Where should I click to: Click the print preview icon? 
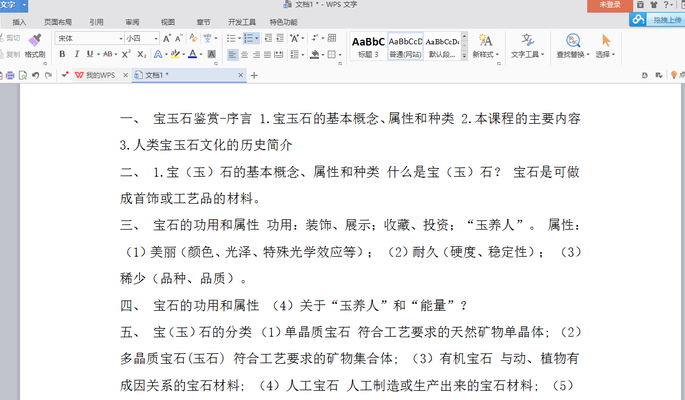click(23, 75)
